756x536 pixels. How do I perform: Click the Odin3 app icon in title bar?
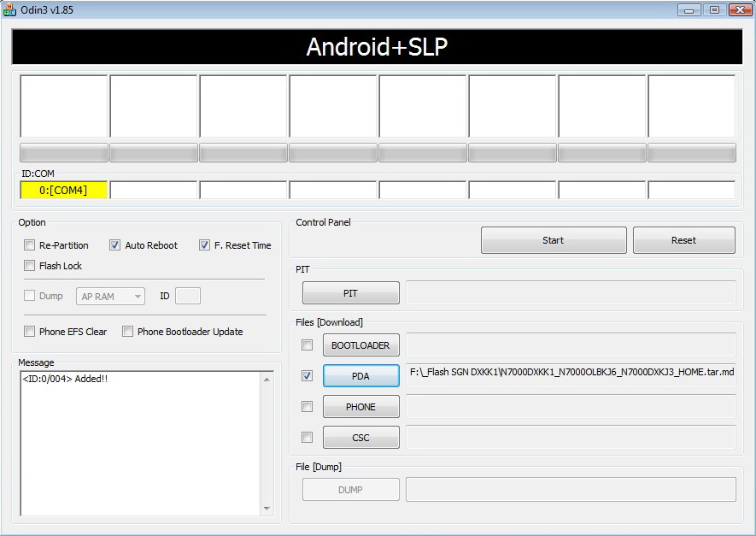click(9, 9)
